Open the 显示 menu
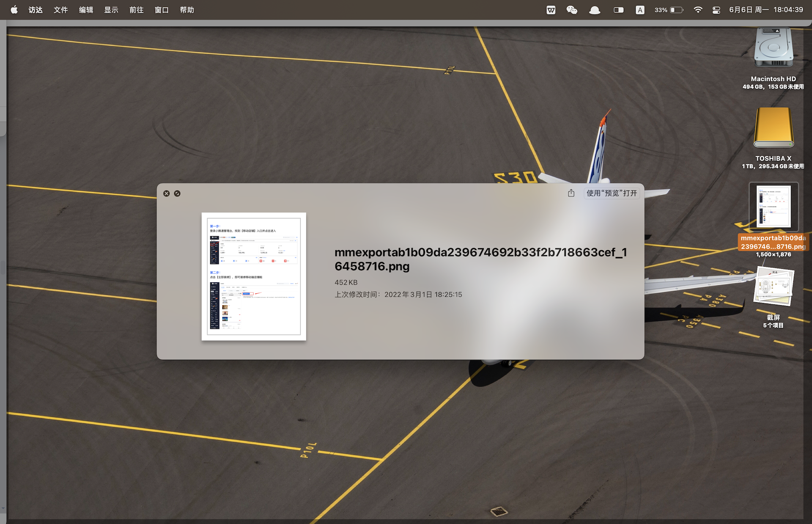The width and height of the screenshot is (812, 524). pos(111,10)
